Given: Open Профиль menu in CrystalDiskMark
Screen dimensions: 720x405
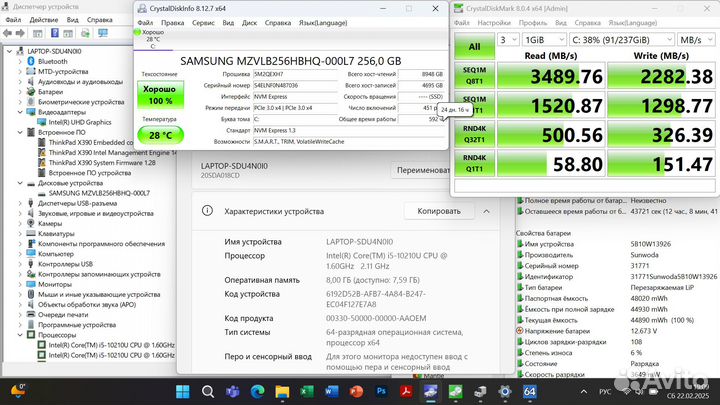Looking at the screenshot, I should tap(533, 22).
